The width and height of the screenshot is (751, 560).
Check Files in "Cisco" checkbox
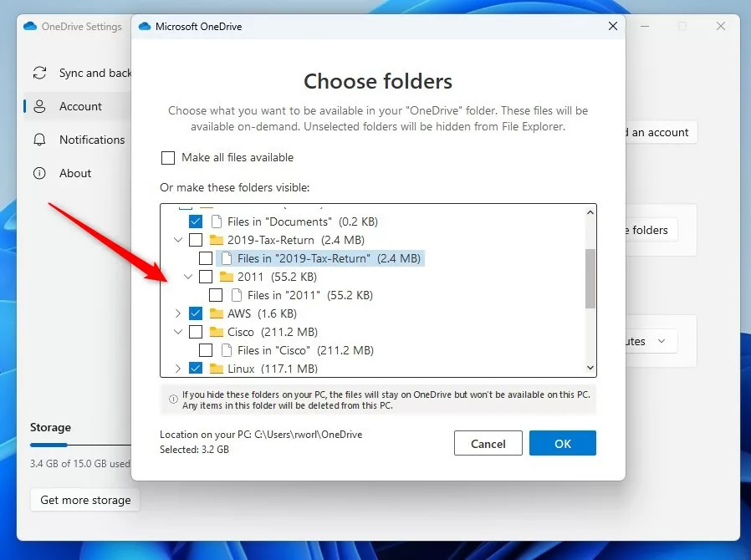click(x=206, y=350)
